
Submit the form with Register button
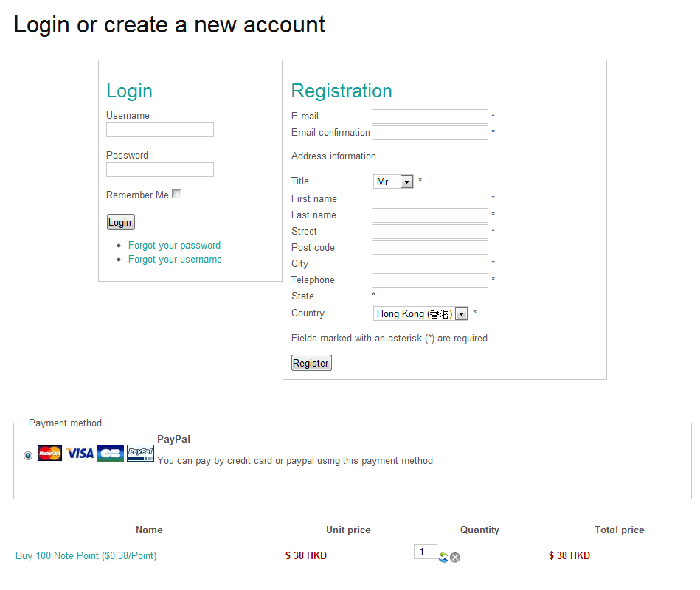(x=311, y=363)
